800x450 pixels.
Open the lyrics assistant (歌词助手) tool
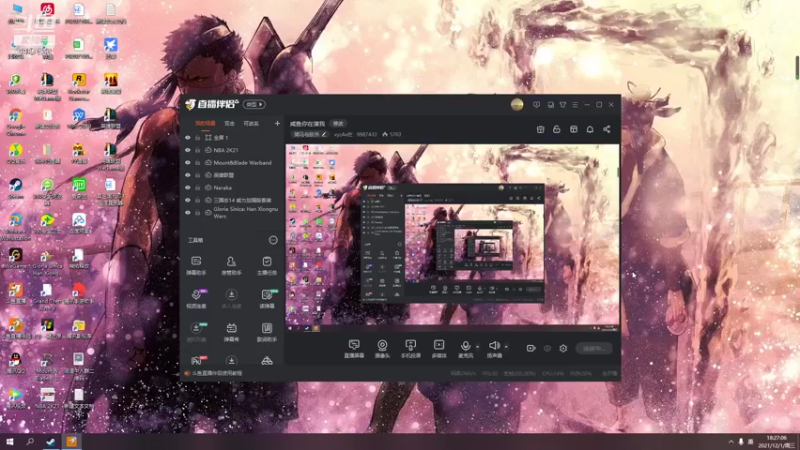(266, 332)
